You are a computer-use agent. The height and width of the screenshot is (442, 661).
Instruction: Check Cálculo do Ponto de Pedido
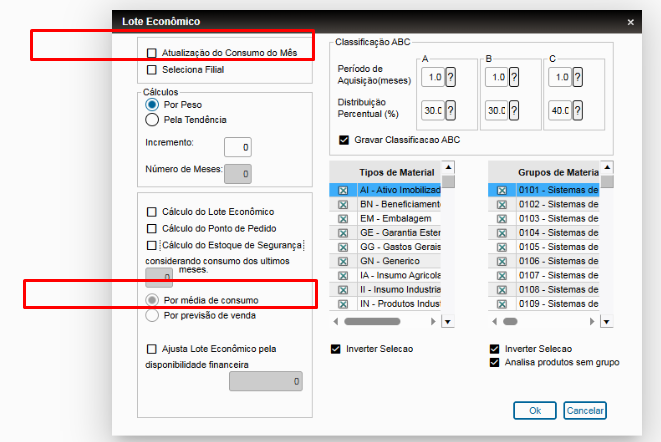(151, 229)
